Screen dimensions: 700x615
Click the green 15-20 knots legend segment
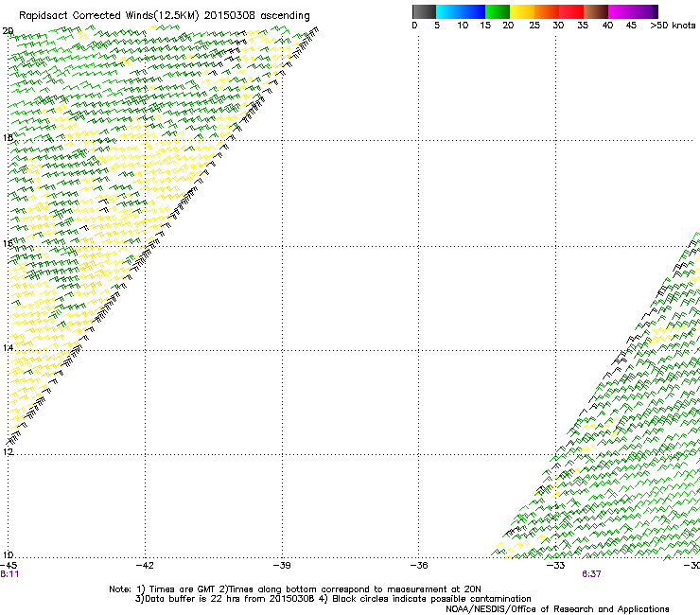coord(498,11)
